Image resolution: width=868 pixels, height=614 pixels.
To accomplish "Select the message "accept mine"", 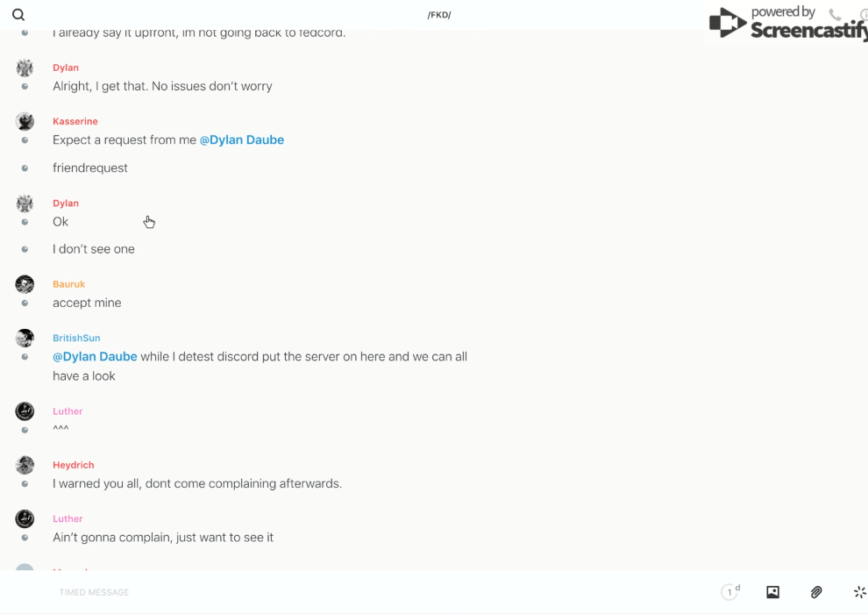I will click(87, 303).
